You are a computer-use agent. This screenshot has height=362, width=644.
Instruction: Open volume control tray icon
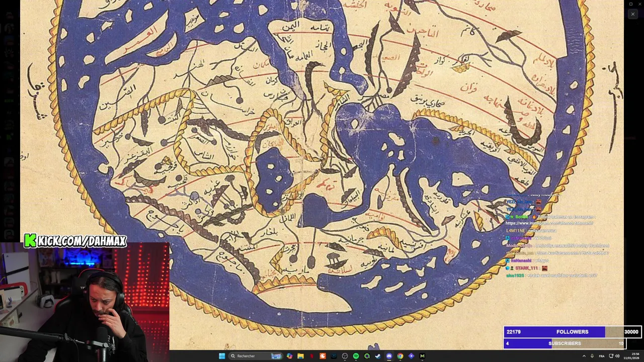click(617, 356)
